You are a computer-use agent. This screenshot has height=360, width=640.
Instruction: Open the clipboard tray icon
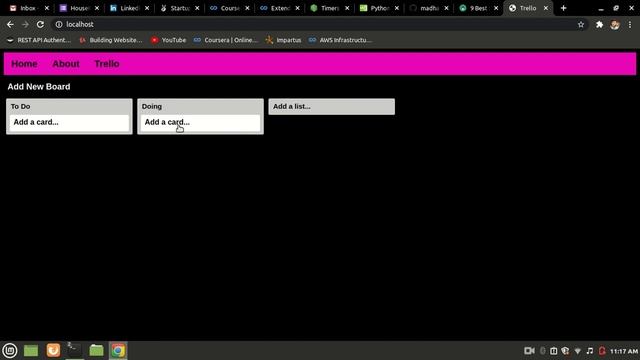(x=553, y=351)
